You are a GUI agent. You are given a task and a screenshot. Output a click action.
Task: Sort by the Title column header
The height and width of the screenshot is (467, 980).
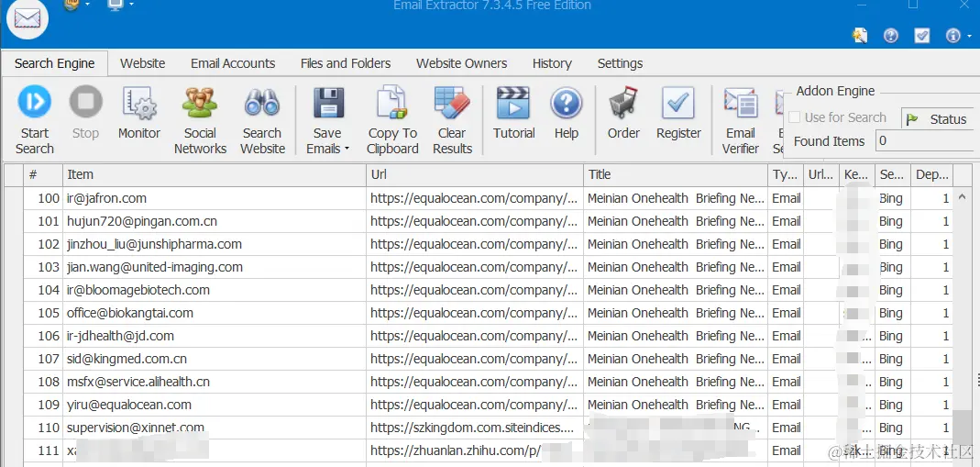point(675,175)
